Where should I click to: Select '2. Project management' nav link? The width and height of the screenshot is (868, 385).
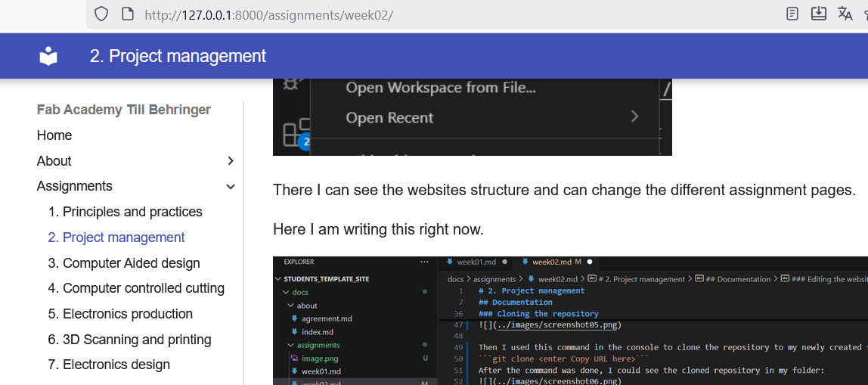click(x=116, y=237)
